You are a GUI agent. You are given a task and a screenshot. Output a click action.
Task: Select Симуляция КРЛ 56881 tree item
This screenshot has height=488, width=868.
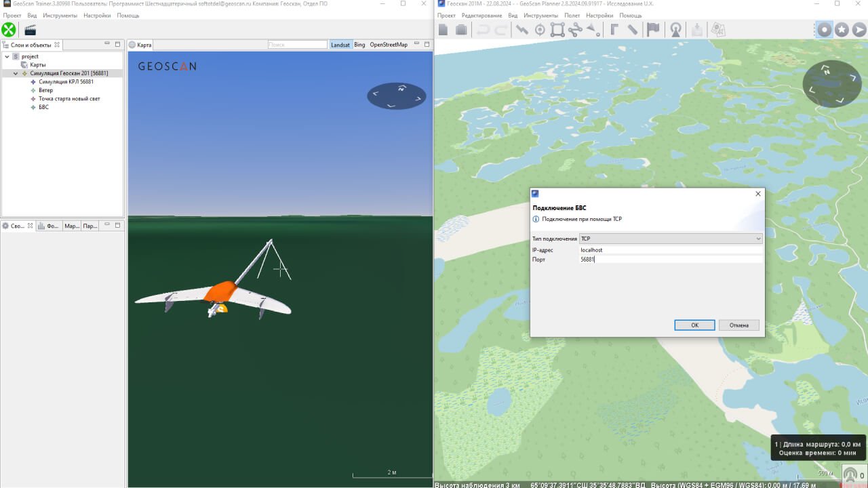(x=66, y=81)
